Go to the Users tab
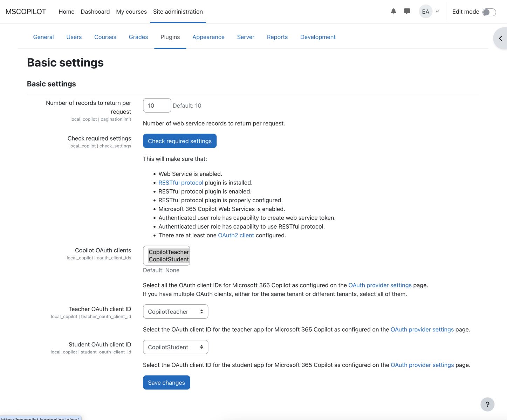507x420 pixels. click(x=74, y=37)
